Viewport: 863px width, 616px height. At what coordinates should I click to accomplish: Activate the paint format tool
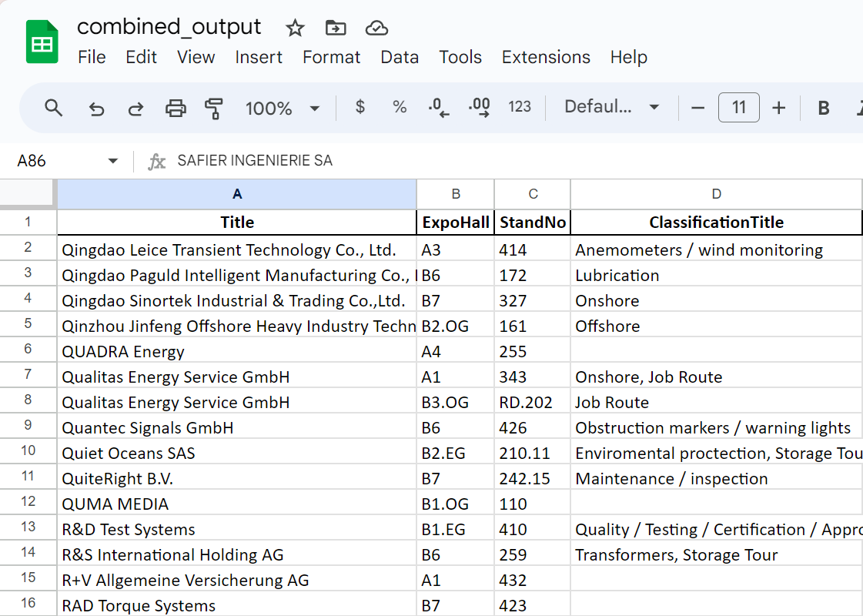click(213, 108)
